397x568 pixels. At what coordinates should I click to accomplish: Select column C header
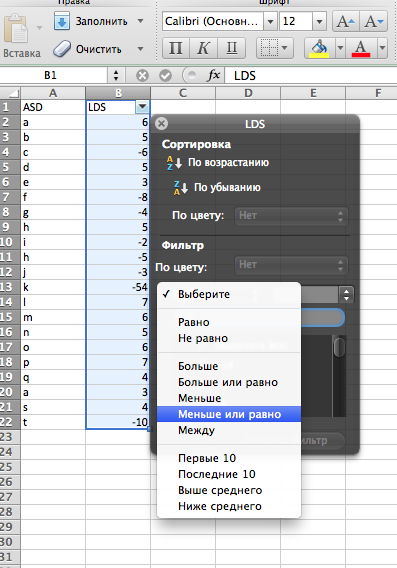pyautogui.click(x=183, y=93)
